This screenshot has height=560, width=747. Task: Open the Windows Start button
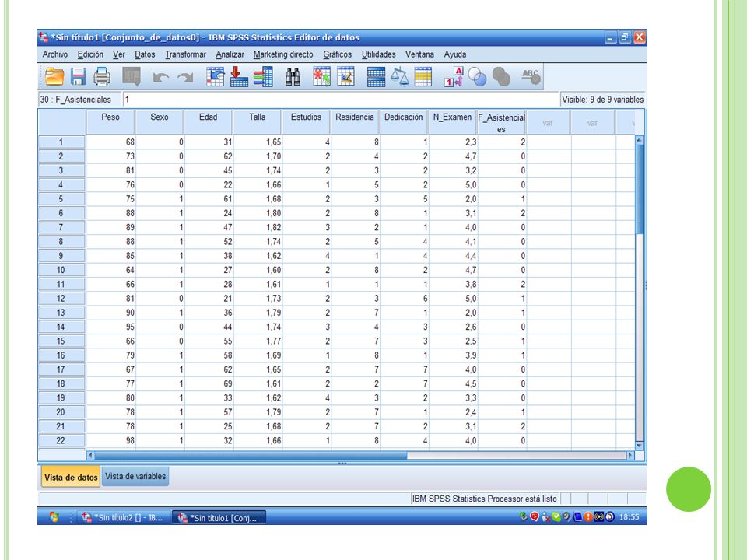[x=54, y=517]
